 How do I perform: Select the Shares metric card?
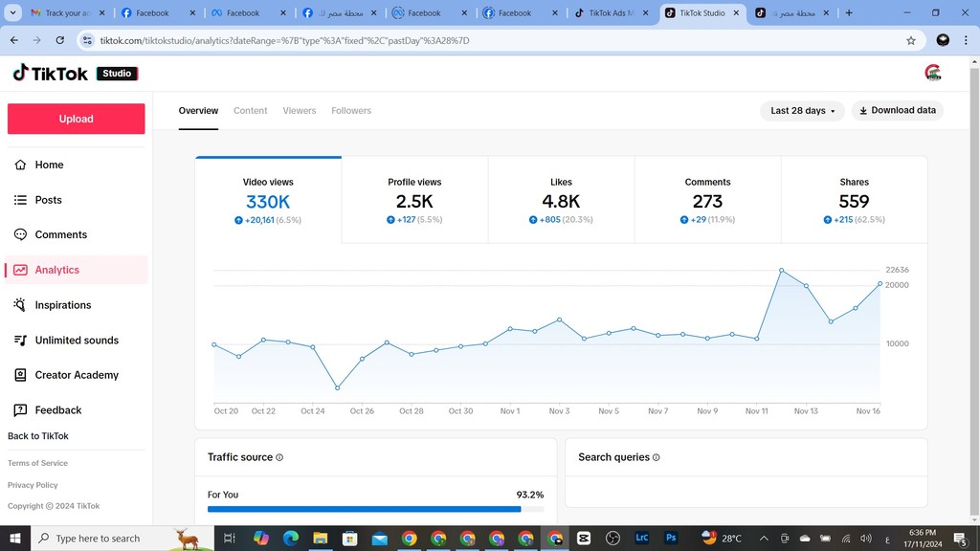click(x=854, y=200)
